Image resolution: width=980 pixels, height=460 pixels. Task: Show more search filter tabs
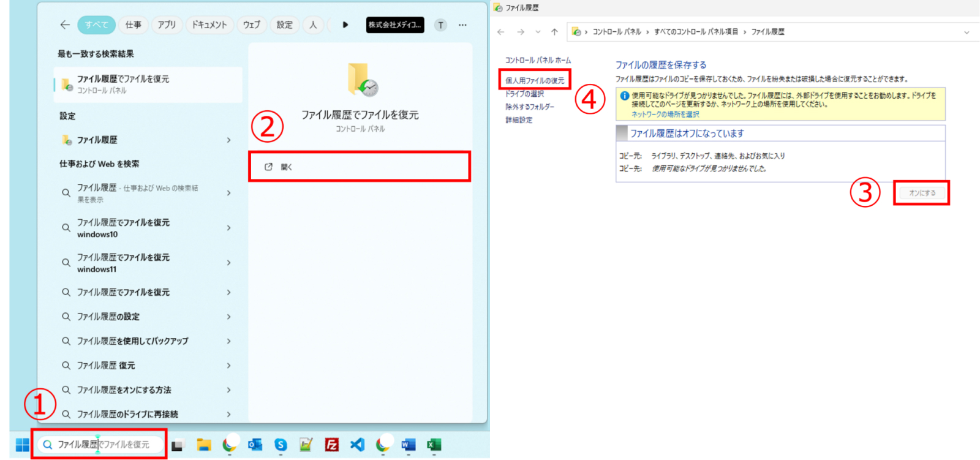345,25
